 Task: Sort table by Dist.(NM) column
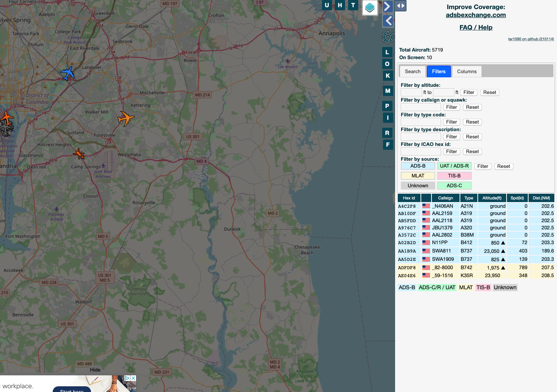[541, 198]
